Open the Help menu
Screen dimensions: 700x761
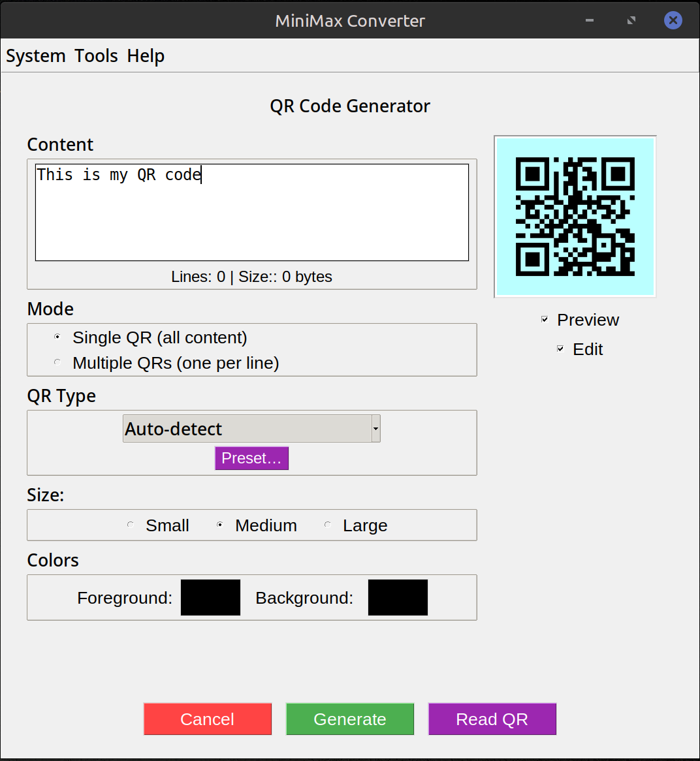pyautogui.click(x=146, y=56)
